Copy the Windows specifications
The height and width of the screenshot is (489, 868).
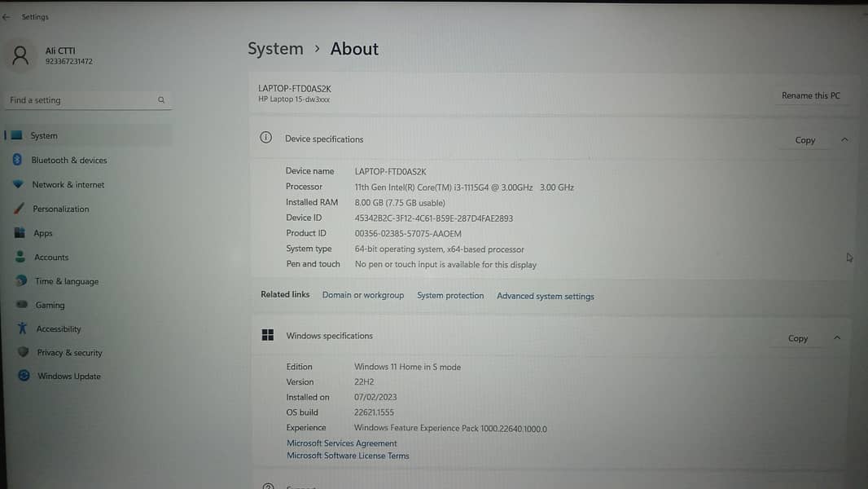(797, 338)
